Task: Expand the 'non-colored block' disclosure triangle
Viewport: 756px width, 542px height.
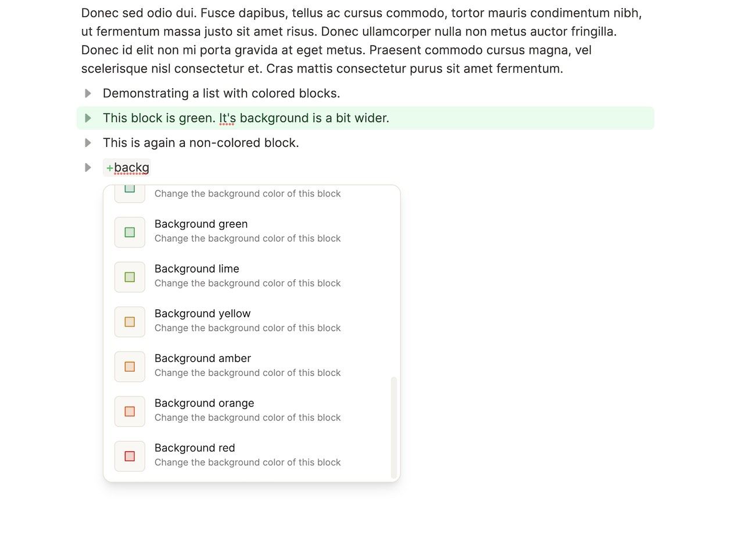Action: (x=88, y=143)
